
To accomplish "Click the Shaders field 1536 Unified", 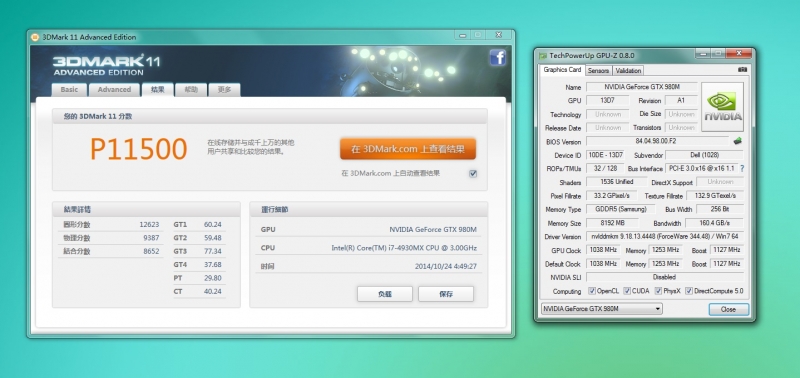I will pos(617,182).
